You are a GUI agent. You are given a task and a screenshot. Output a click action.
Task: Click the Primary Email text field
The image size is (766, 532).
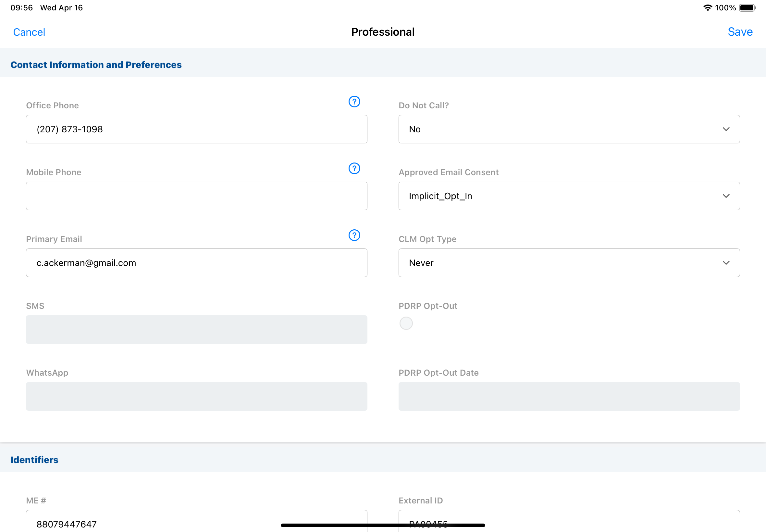196,263
